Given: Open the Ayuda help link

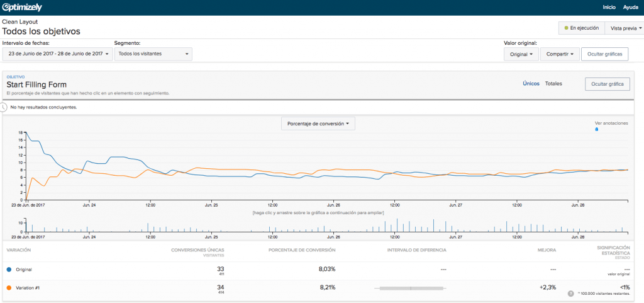Looking at the screenshot, I should (x=630, y=8).
